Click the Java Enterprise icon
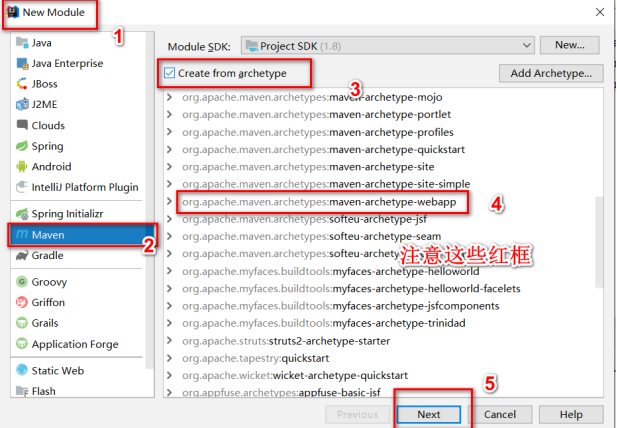The width and height of the screenshot is (617, 428). [x=22, y=63]
